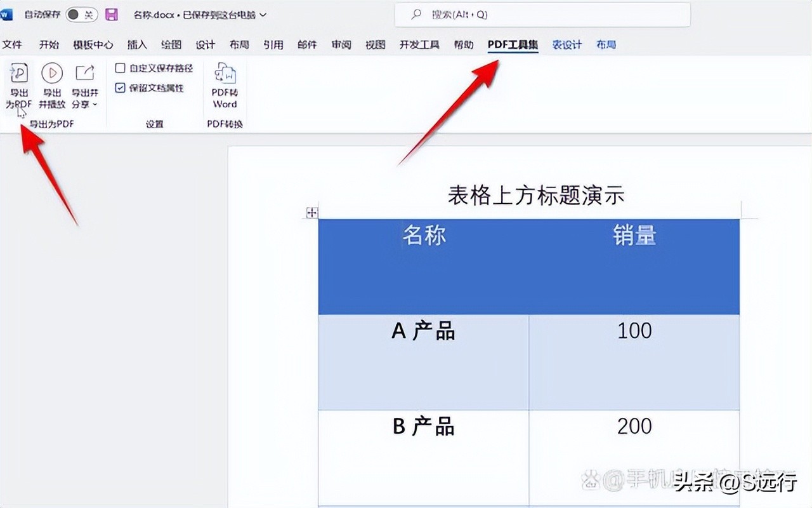Click the magnifier icon in the search bar
The width and height of the screenshot is (812, 508).
click(416, 13)
